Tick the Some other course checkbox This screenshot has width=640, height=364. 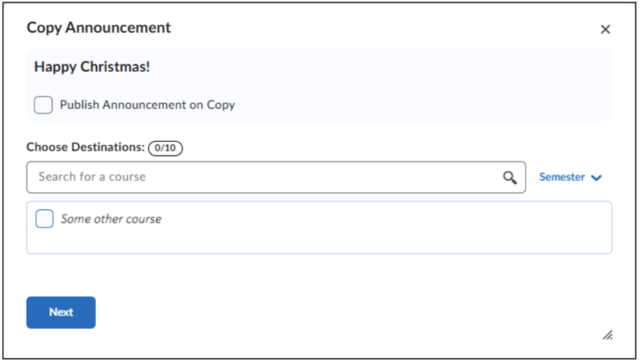click(x=44, y=219)
